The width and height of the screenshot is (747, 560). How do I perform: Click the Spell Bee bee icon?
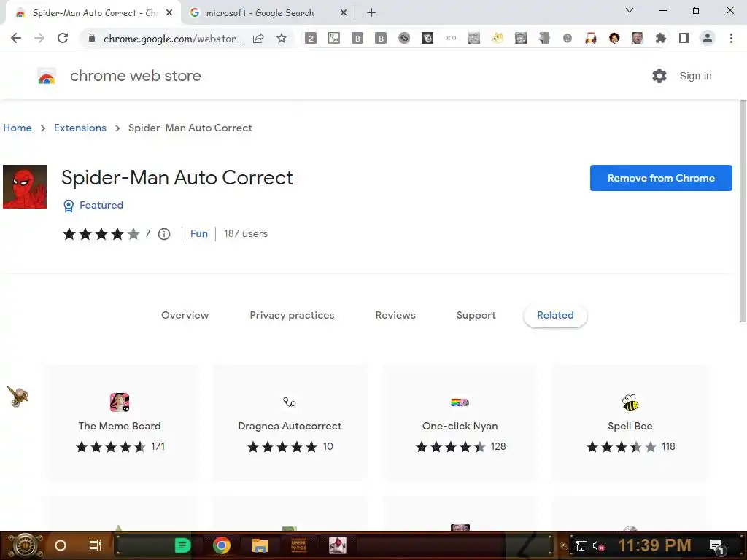pos(630,402)
